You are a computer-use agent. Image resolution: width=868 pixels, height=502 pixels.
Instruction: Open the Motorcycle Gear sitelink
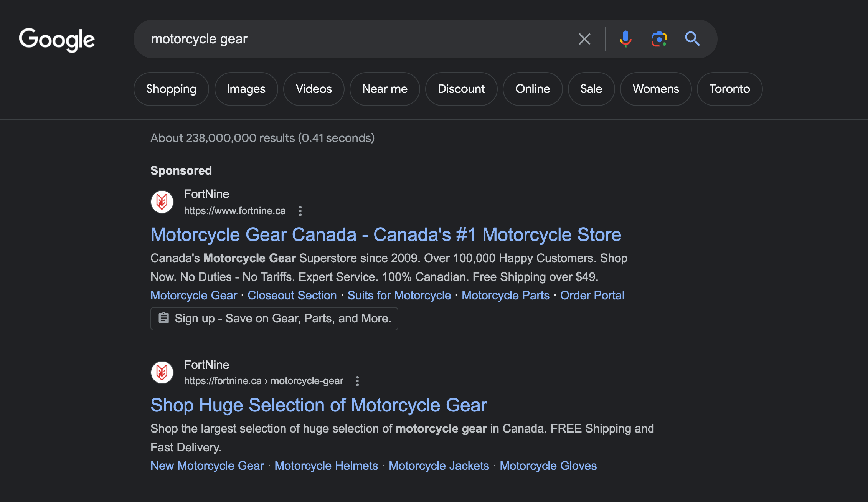click(x=194, y=295)
